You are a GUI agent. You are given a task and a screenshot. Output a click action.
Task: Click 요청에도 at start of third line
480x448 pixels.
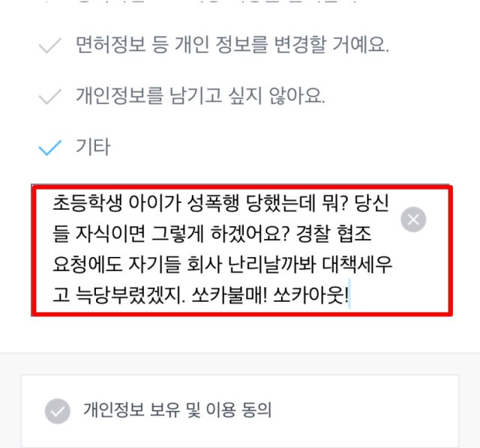coord(87,264)
